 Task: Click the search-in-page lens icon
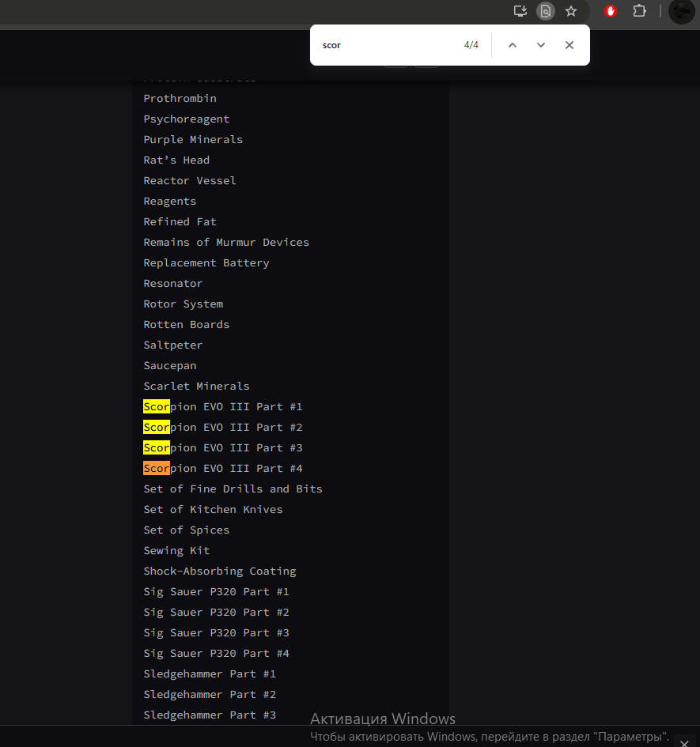pos(546,11)
